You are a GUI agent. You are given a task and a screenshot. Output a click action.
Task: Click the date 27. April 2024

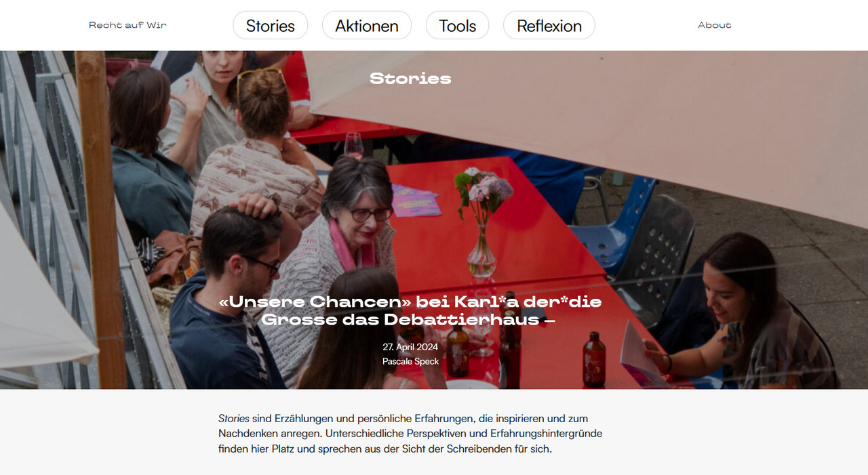click(x=410, y=347)
